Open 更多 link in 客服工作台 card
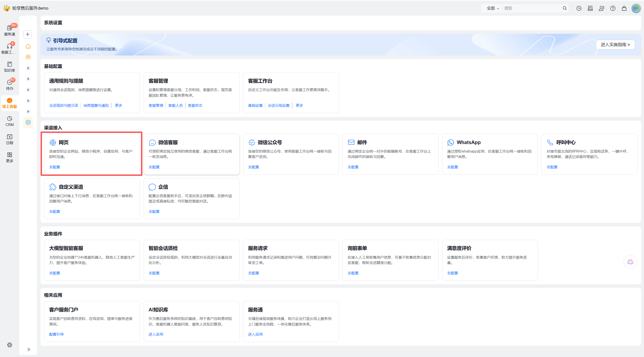 [299, 105]
